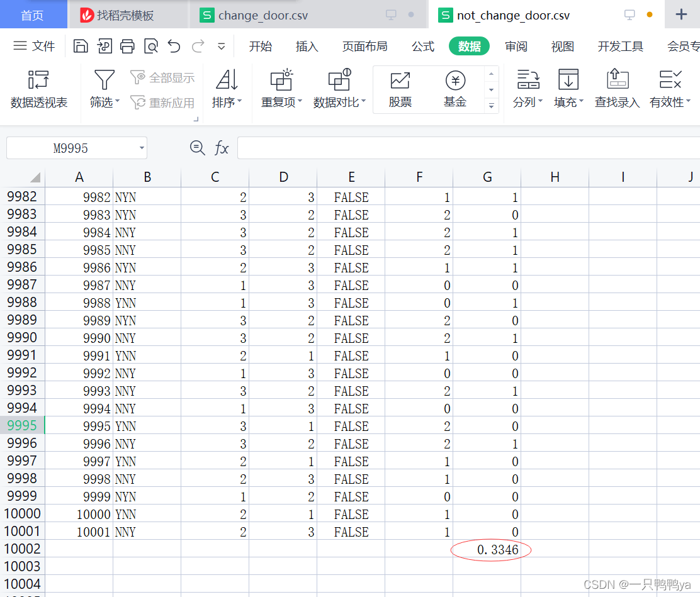Image resolution: width=700 pixels, height=597 pixels.
Task: Click the 数据透视表 pivot table icon
Action: tap(38, 80)
